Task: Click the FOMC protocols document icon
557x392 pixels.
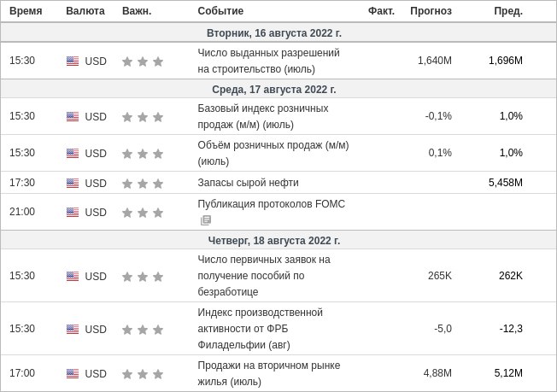Action: coord(206,220)
